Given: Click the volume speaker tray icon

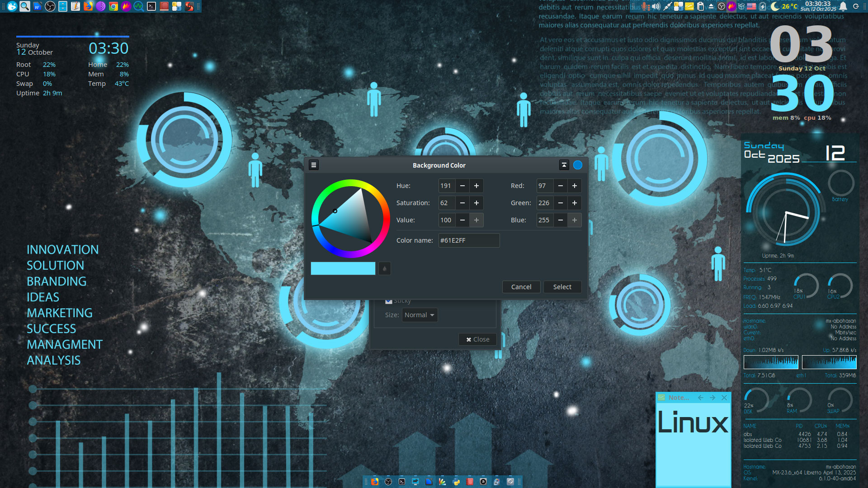Looking at the screenshot, I should click(x=656, y=6).
